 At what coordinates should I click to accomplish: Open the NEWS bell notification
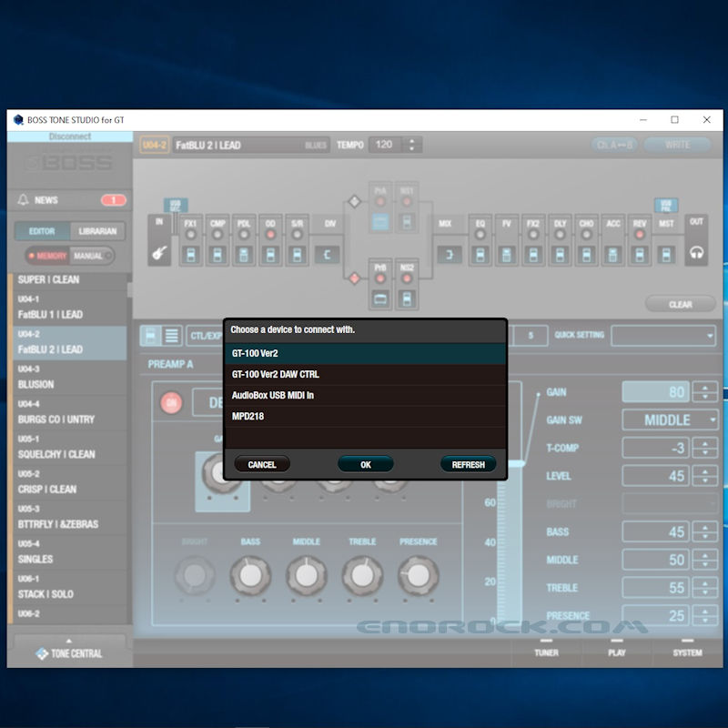[x=24, y=200]
